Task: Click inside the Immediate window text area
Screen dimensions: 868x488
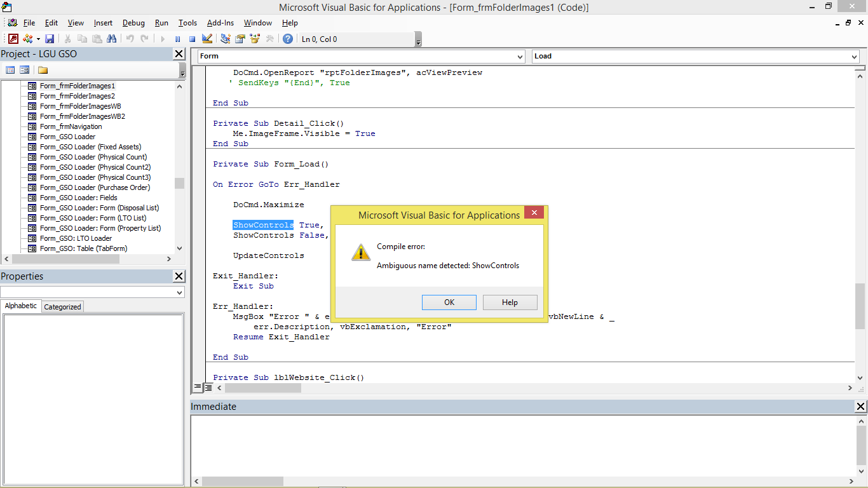Action: tap(522, 445)
